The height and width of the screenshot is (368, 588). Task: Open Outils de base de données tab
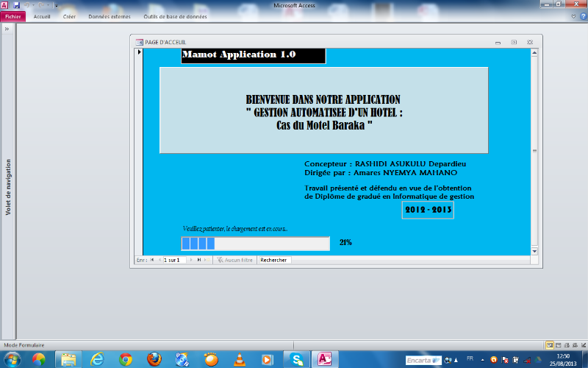tap(175, 16)
